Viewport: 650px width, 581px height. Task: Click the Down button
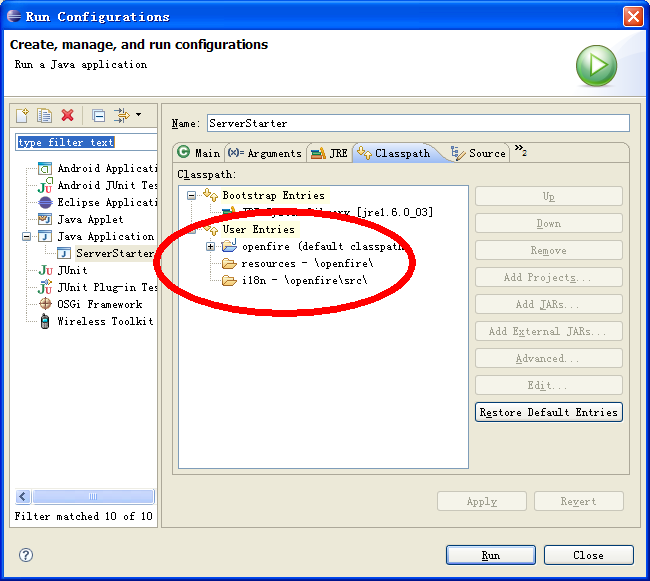point(549,223)
